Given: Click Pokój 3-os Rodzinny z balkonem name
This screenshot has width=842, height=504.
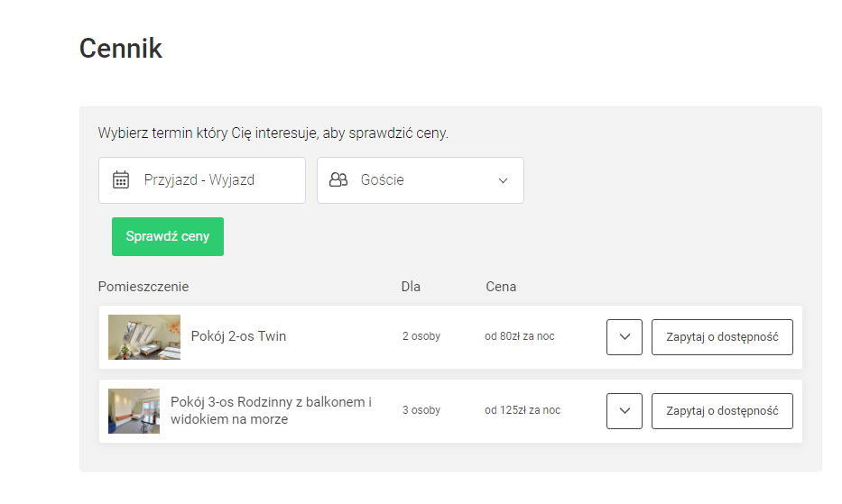Looking at the screenshot, I should coord(271,410).
